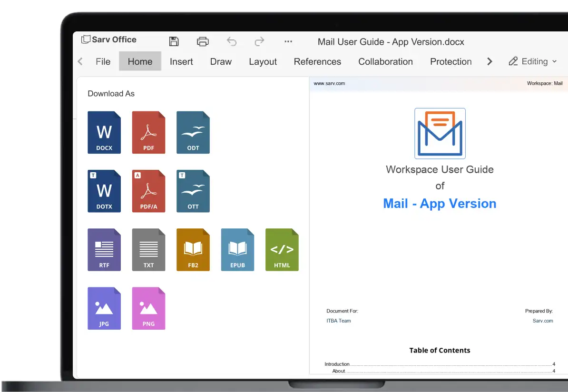Viewport: 568px width, 392px height.
Task: Pick the DOTX template format
Action: coord(104,191)
